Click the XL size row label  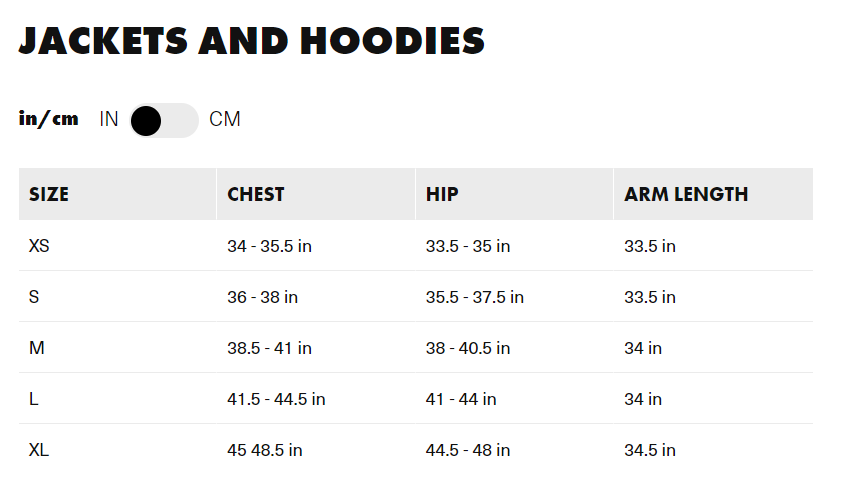[39, 450]
